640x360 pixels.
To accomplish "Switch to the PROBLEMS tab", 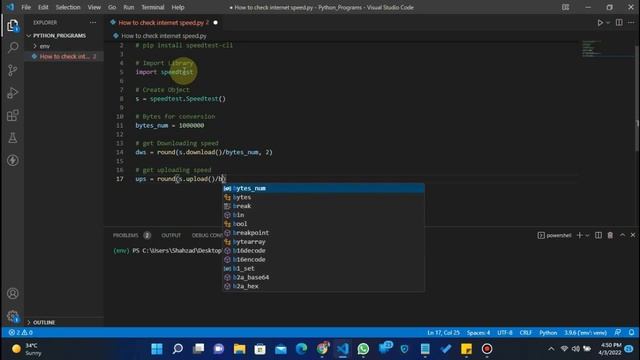I will (126, 236).
